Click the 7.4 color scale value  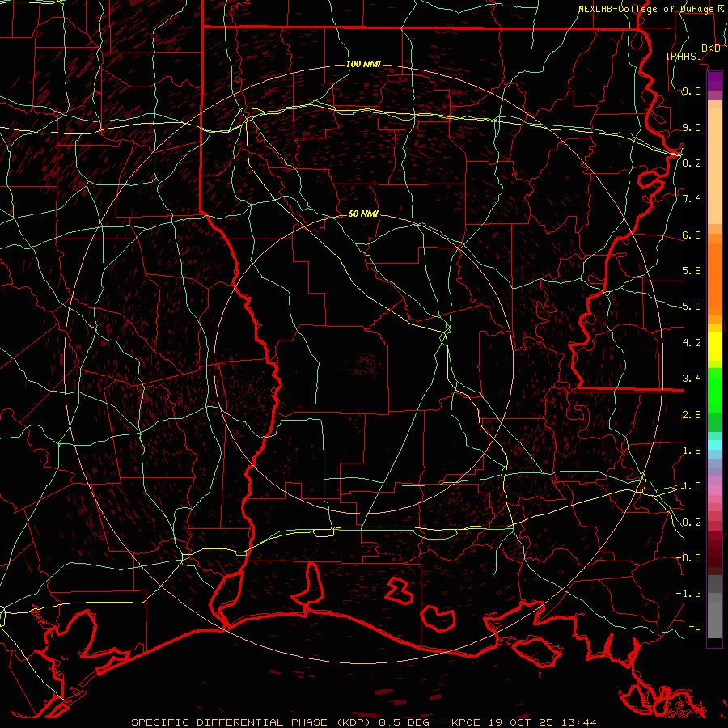(x=692, y=199)
